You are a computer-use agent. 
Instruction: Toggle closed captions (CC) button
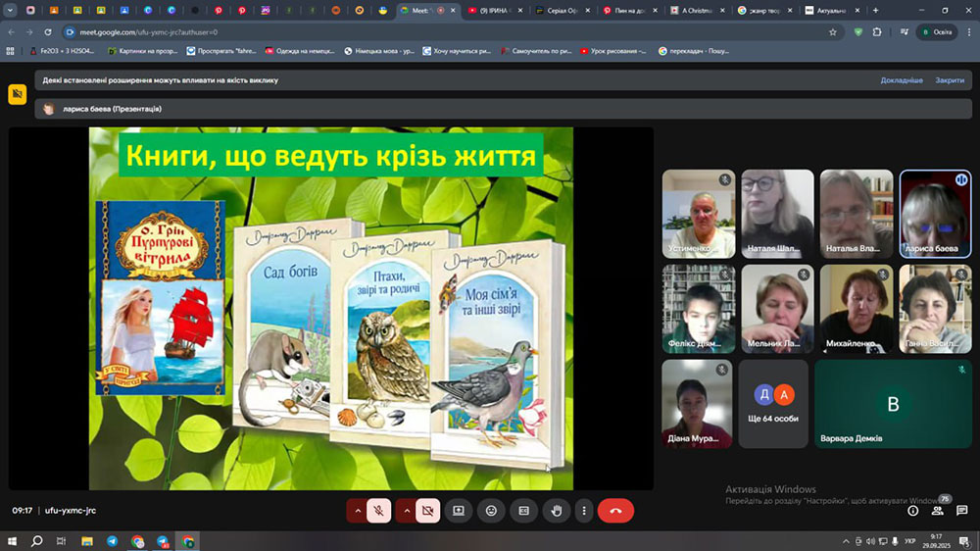click(523, 511)
